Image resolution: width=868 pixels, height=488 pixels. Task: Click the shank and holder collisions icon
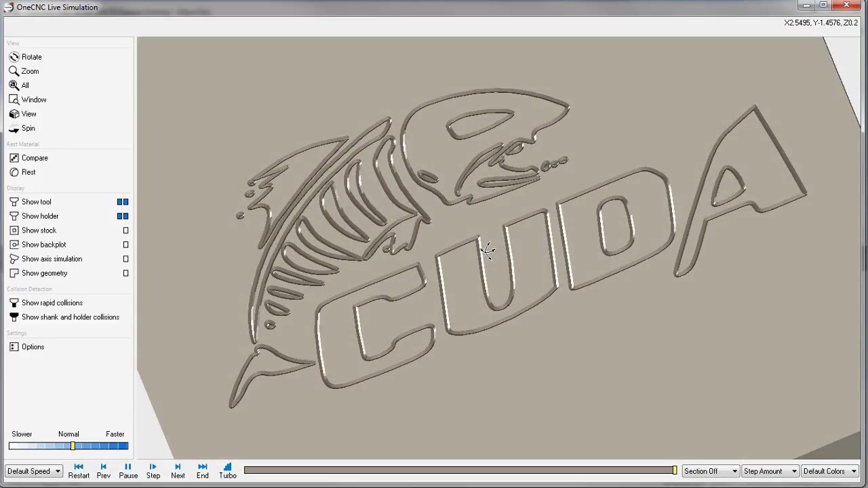(14, 317)
